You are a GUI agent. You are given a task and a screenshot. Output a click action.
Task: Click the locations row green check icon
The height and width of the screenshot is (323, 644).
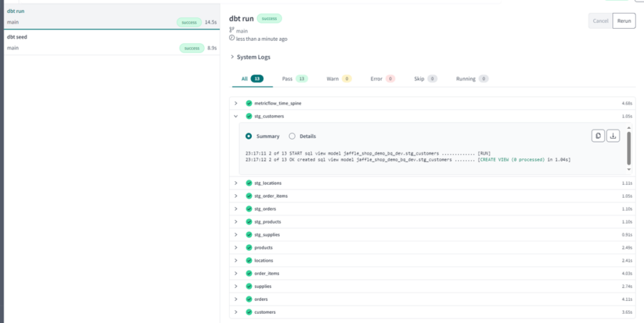[249, 261]
